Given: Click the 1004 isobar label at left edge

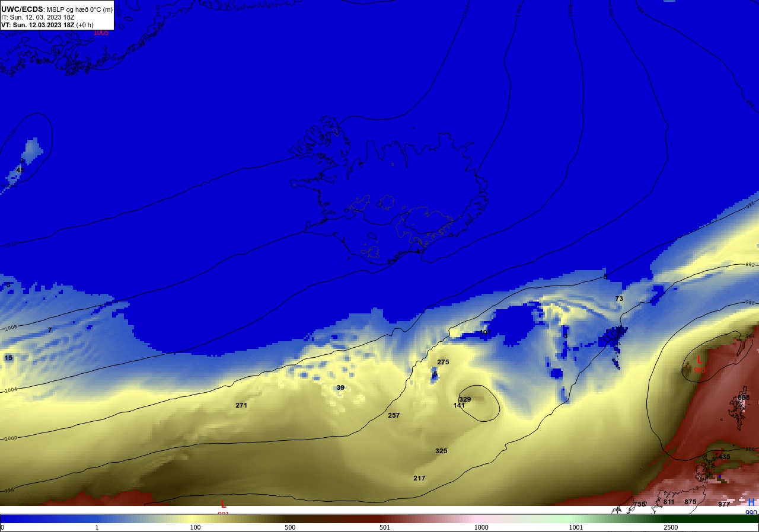Looking at the screenshot, I should click(11, 390).
